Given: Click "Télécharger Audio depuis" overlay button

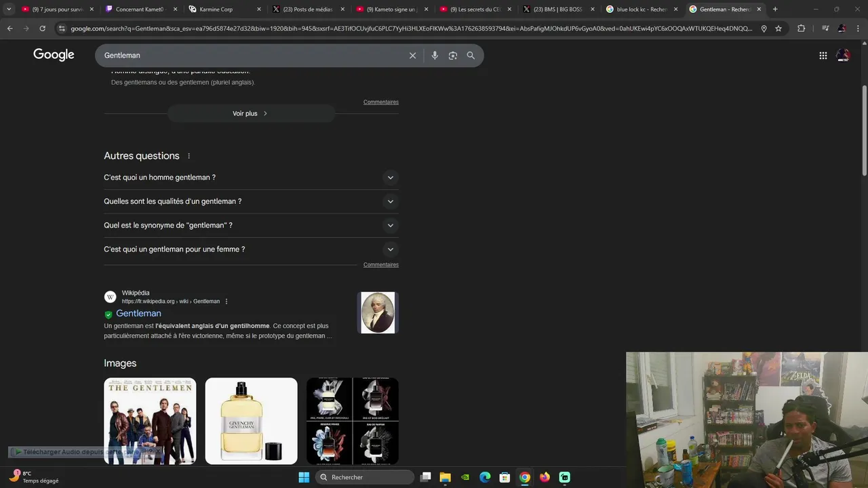Looking at the screenshot, I should (x=79, y=452).
